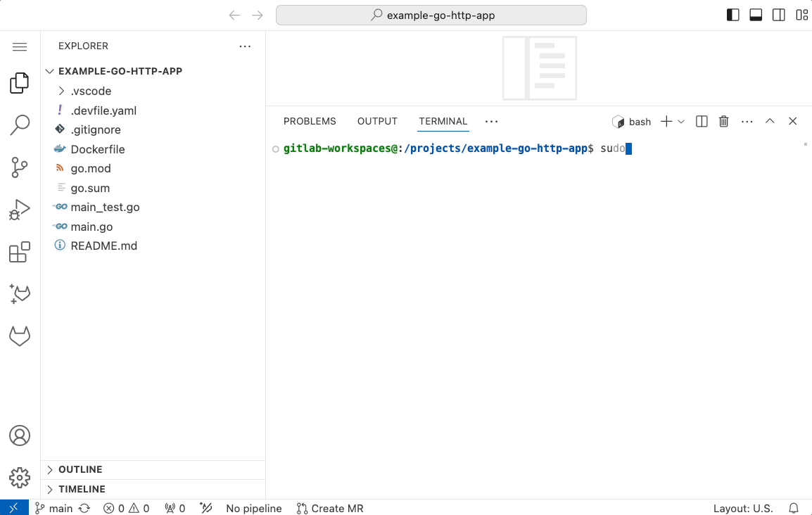The width and height of the screenshot is (812, 515).
Task: Open the Run and Debug view
Action: pos(20,210)
